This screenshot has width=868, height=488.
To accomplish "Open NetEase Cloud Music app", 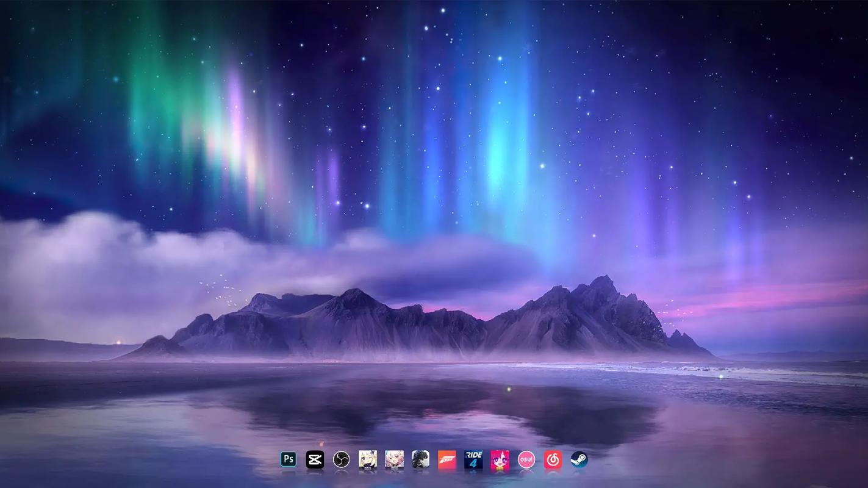I will 553,459.
